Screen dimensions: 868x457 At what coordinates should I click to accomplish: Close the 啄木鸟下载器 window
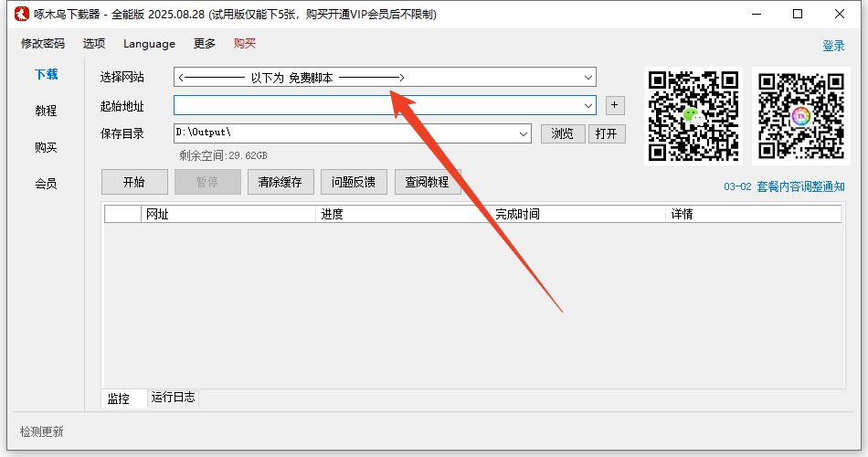[x=839, y=15]
